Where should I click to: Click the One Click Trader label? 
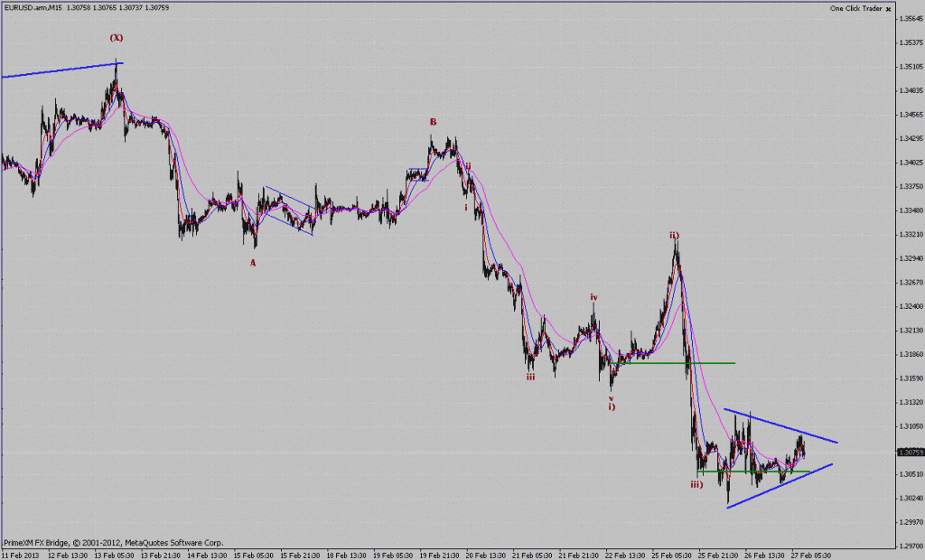click(x=856, y=8)
